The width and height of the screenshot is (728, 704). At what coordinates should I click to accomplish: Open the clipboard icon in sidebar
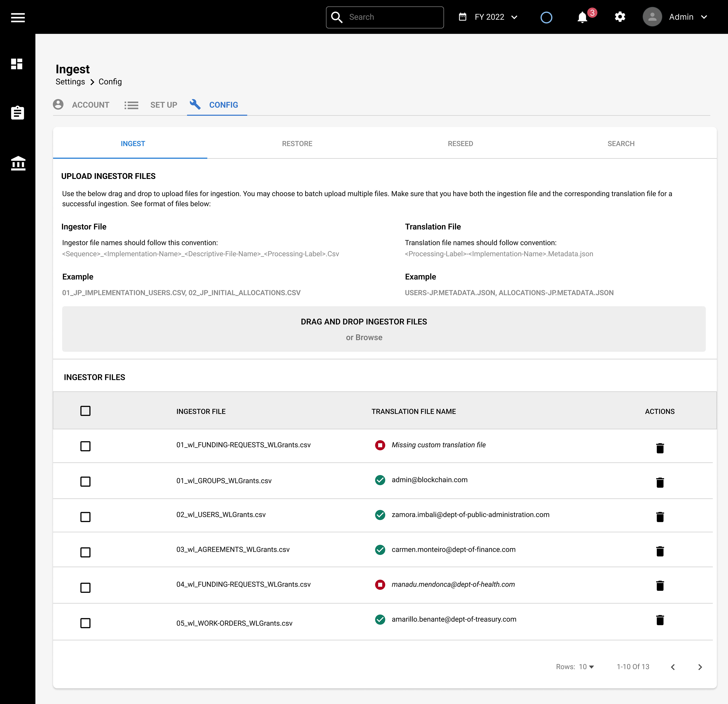(x=17, y=113)
